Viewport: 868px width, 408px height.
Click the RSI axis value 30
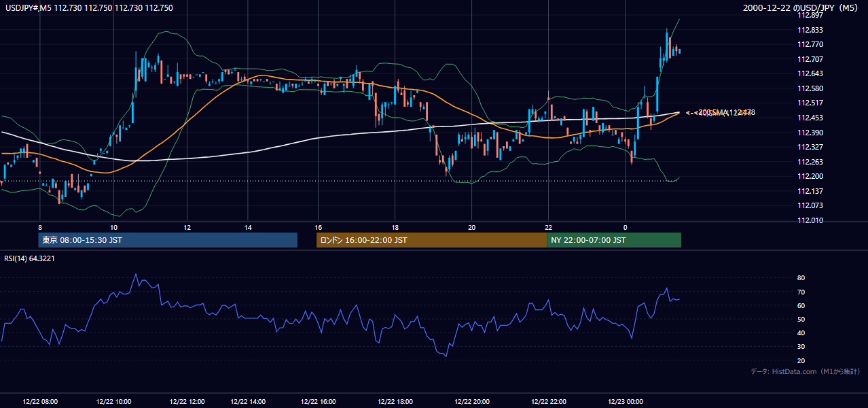click(801, 347)
